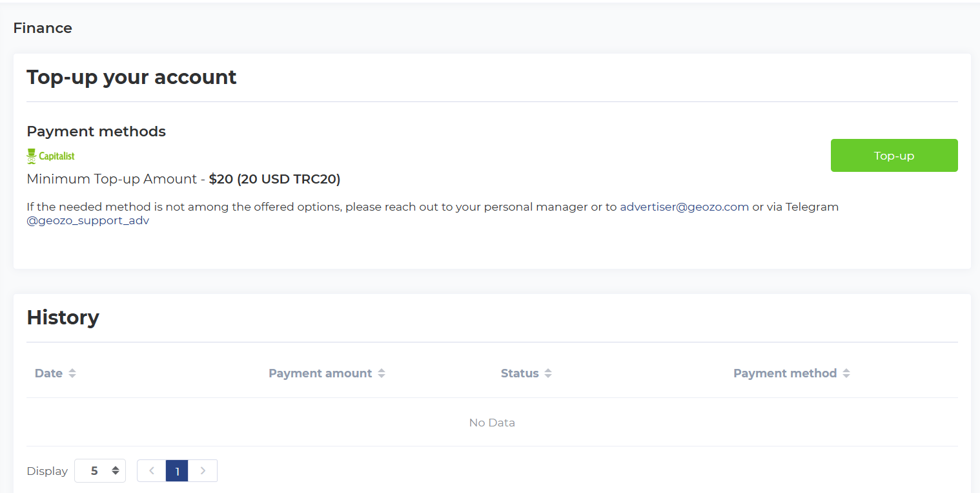
Task: Open the @geozo_support_adv Telegram link
Action: (x=88, y=220)
